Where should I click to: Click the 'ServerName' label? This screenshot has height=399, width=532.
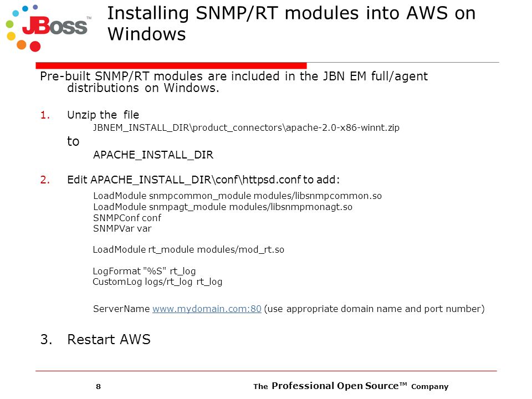point(121,309)
